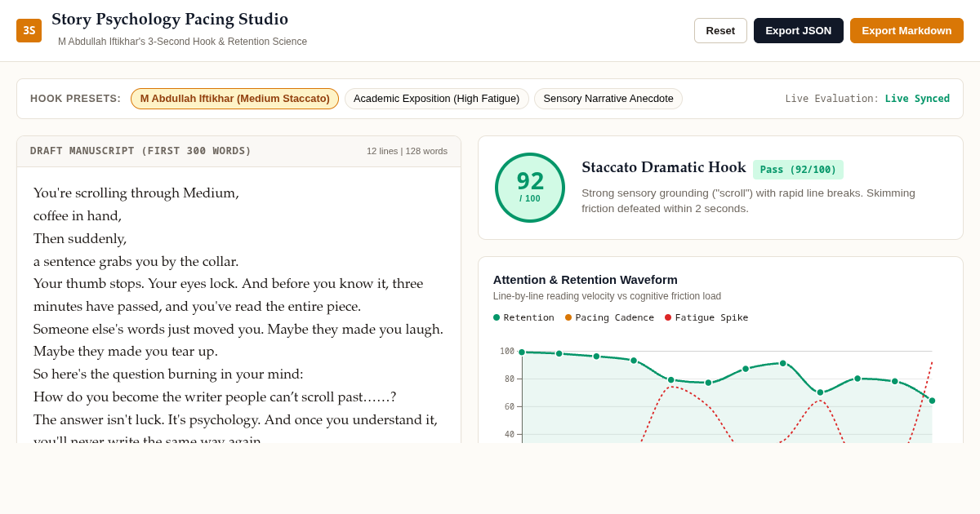
Task: Toggle the Retention legend item
Action: [523, 317]
